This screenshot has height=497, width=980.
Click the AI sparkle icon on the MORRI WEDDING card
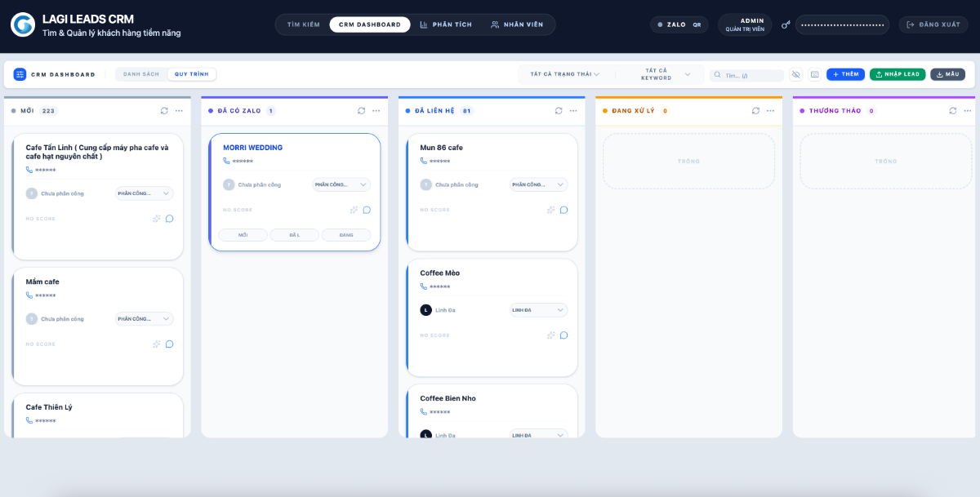[x=354, y=210]
